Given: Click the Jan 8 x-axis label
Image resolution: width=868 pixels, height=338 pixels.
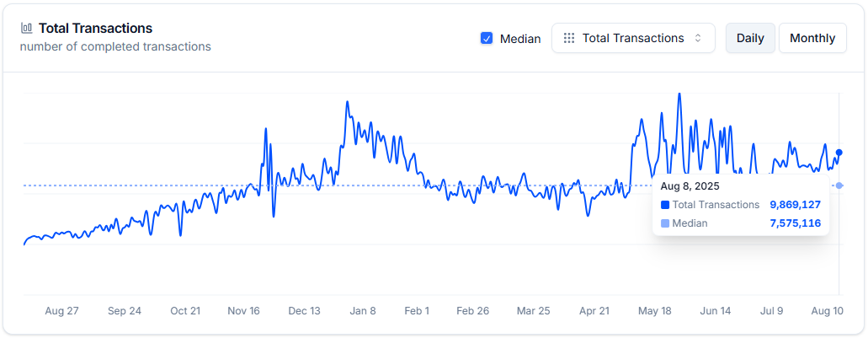Looking at the screenshot, I should tap(363, 311).
